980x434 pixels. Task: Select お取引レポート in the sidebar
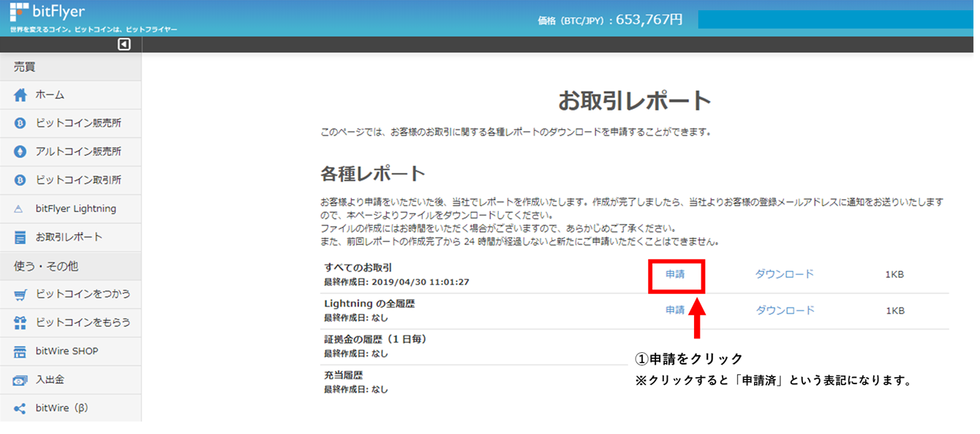coord(70,237)
